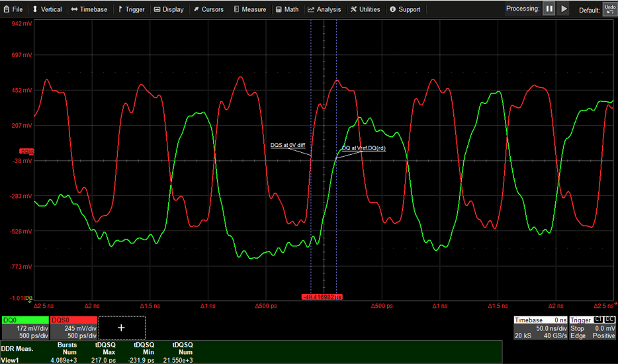Image resolution: width=618 pixels, height=364 pixels.
Task: Open the File menu
Action: click(x=13, y=9)
